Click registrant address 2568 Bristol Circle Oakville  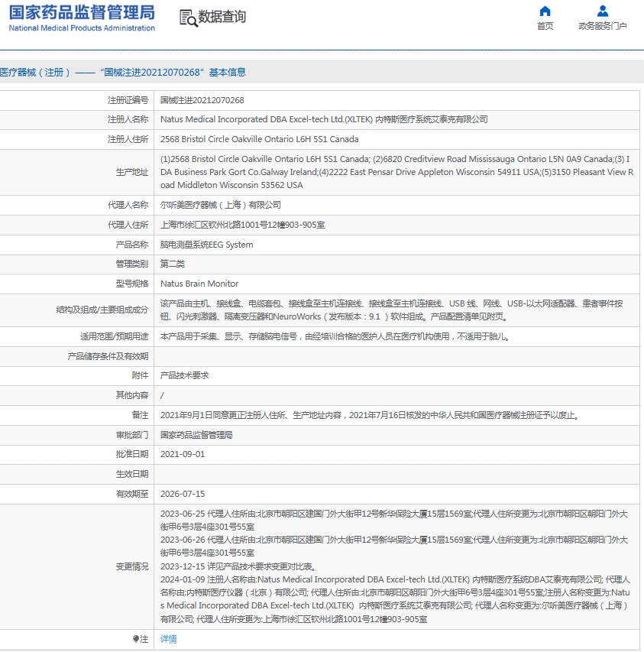pyautogui.click(x=259, y=139)
